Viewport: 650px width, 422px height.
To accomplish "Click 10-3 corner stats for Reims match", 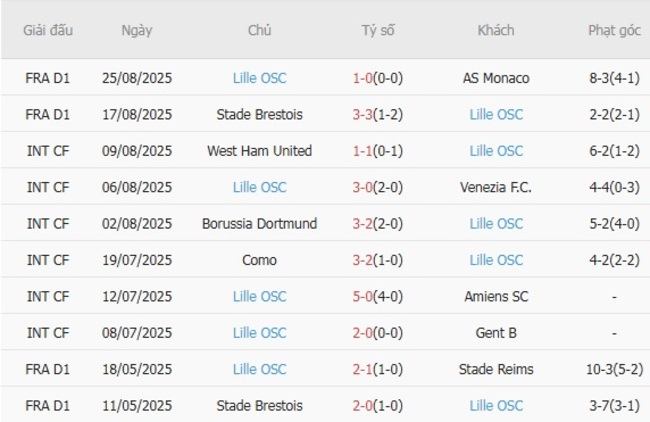I will point(614,369).
